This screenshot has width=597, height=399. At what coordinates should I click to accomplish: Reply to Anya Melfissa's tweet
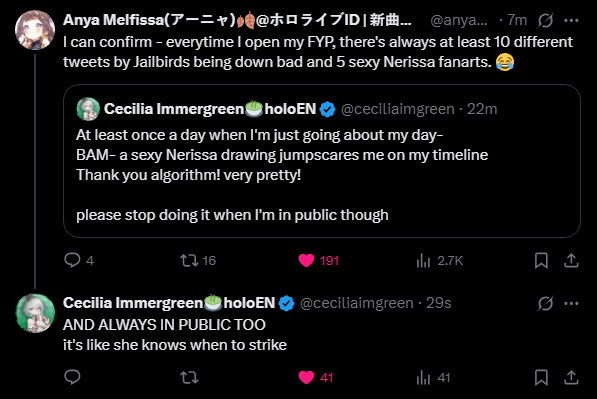point(72,260)
